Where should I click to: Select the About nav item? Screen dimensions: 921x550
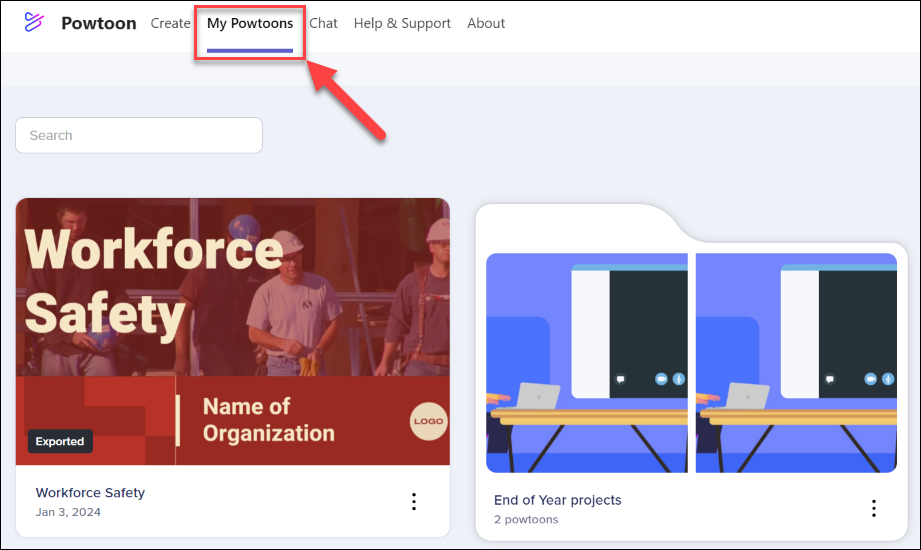tap(486, 23)
